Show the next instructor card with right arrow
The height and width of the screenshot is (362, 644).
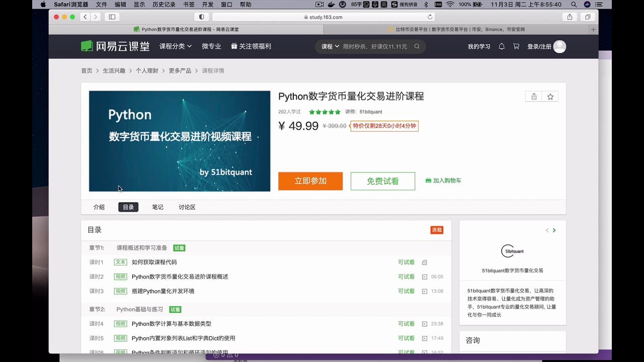(x=554, y=230)
